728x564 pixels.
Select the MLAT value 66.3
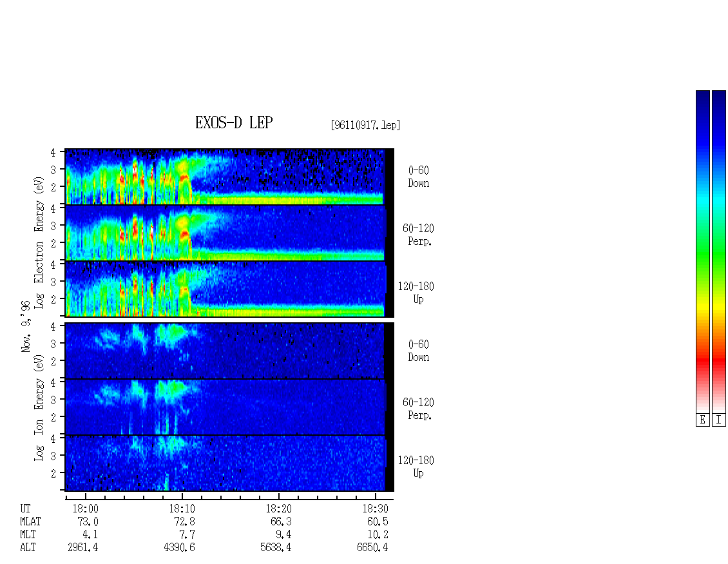click(x=281, y=521)
